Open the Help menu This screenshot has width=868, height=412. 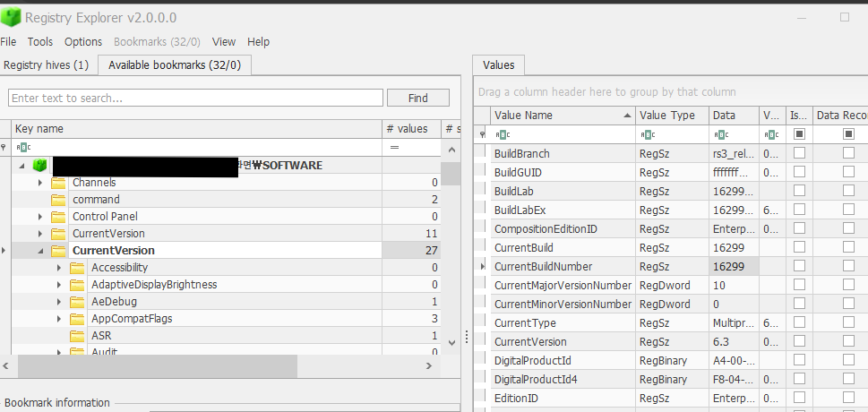coord(258,41)
